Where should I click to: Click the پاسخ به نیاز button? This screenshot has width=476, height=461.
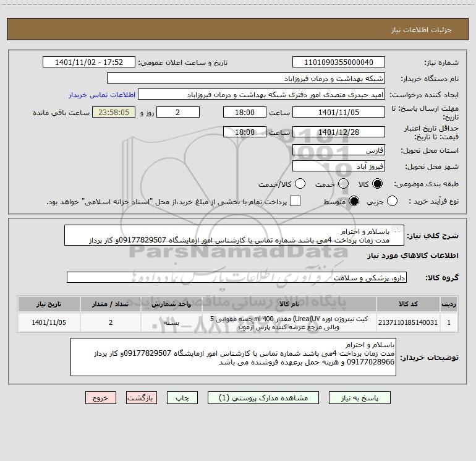[360, 398]
